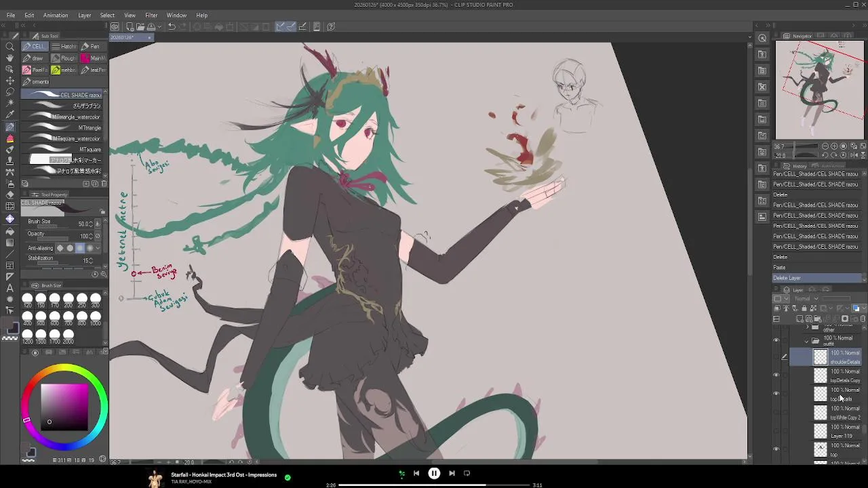The height and width of the screenshot is (488, 868).
Task: Open the Animation menu
Action: coord(56,15)
